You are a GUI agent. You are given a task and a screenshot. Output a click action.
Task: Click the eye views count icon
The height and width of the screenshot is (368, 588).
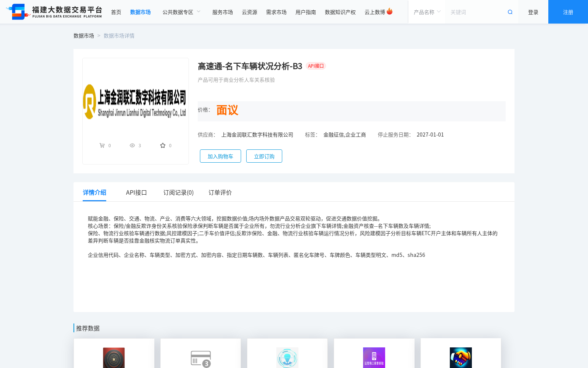point(132,145)
